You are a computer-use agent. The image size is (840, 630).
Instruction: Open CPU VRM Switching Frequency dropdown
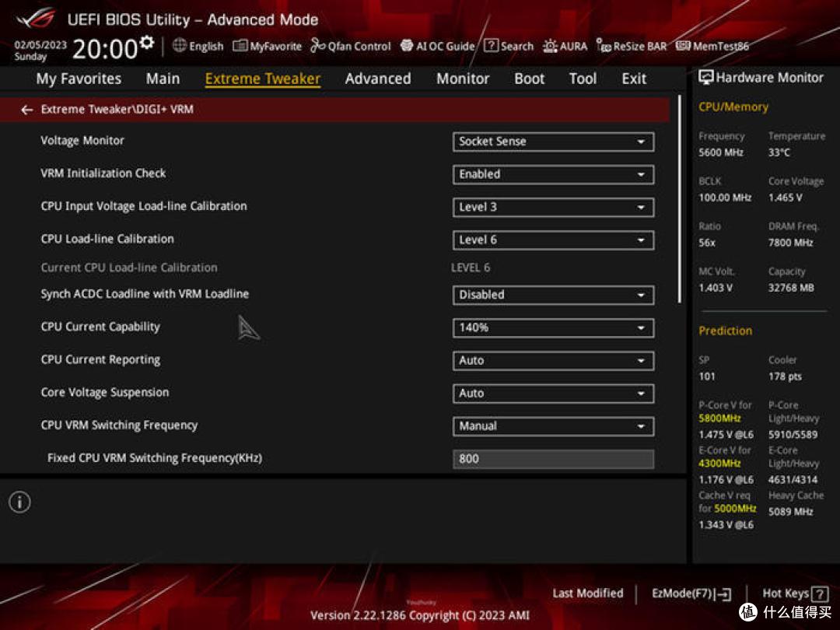[x=553, y=426]
